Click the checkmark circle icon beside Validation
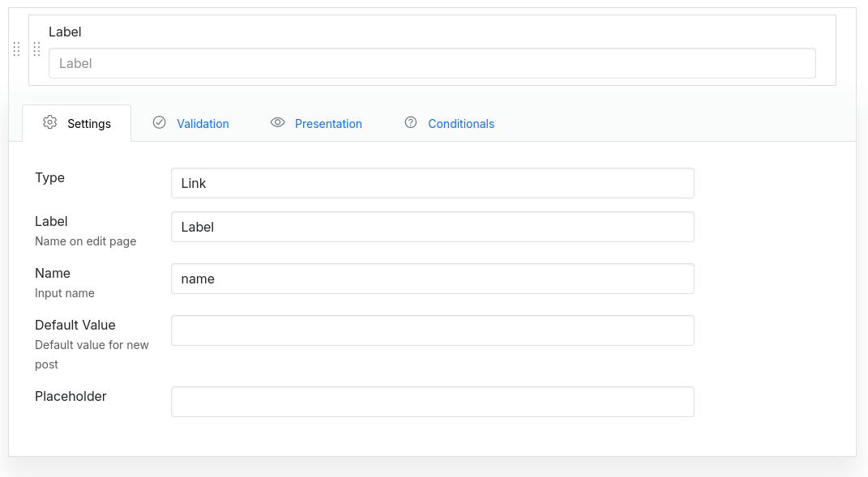The image size is (868, 477). point(160,123)
